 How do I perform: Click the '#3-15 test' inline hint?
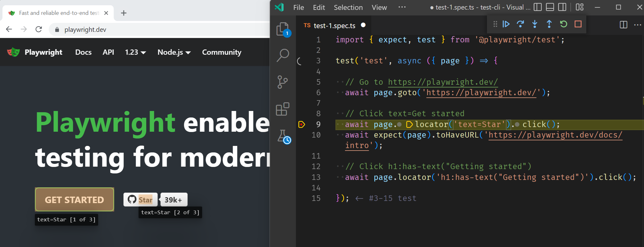pos(393,198)
